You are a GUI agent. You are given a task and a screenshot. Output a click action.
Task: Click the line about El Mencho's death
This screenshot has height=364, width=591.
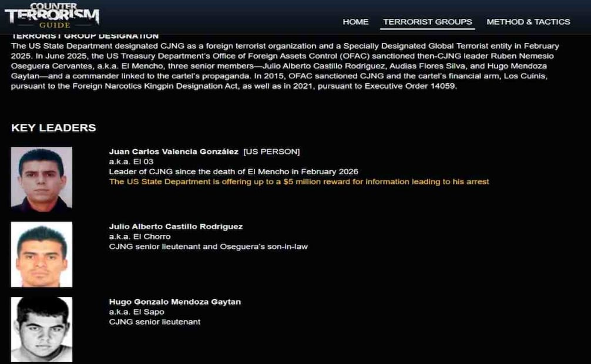point(233,172)
